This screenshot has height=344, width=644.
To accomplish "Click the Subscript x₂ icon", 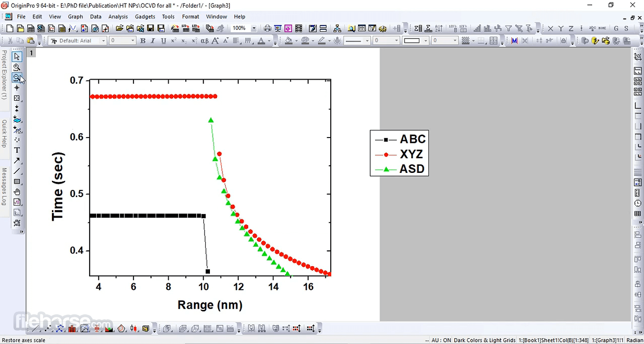I will 184,41.
